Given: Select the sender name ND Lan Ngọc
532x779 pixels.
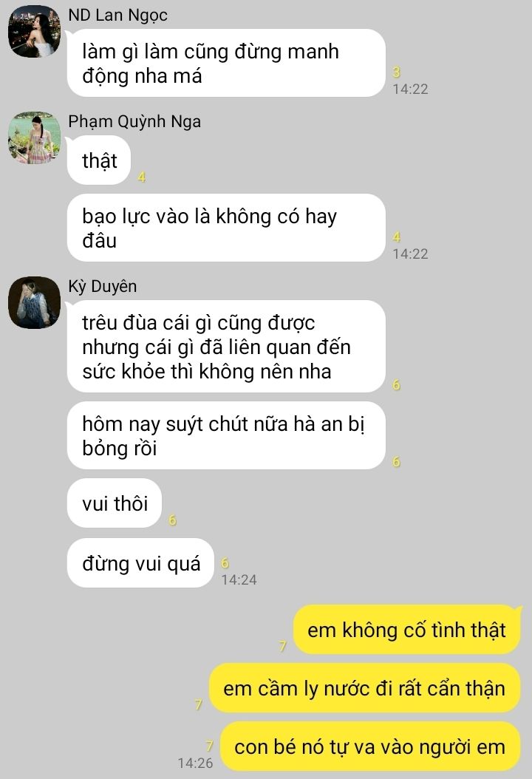Looking at the screenshot, I should (117, 16).
